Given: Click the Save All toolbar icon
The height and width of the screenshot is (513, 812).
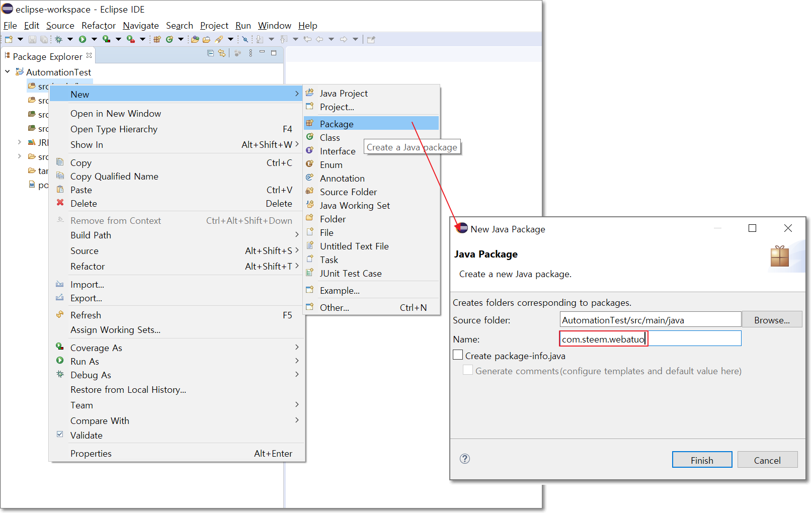Looking at the screenshot, I should pyautogui.click(x=44, y=39).
